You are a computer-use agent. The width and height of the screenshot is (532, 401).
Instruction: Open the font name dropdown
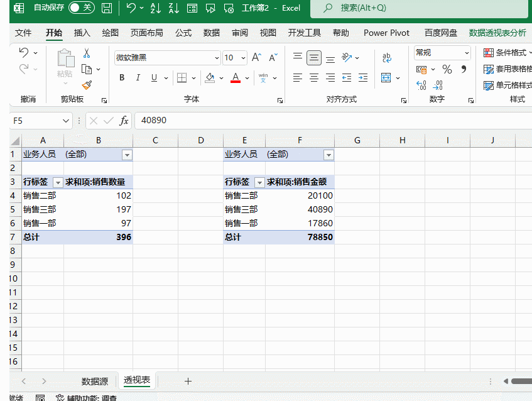pos(217,58)
